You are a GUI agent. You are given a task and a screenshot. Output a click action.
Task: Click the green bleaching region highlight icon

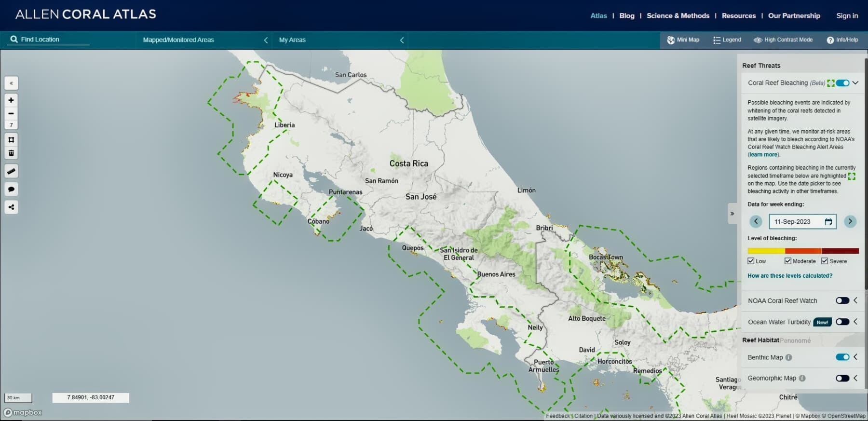tap(830, 83)
